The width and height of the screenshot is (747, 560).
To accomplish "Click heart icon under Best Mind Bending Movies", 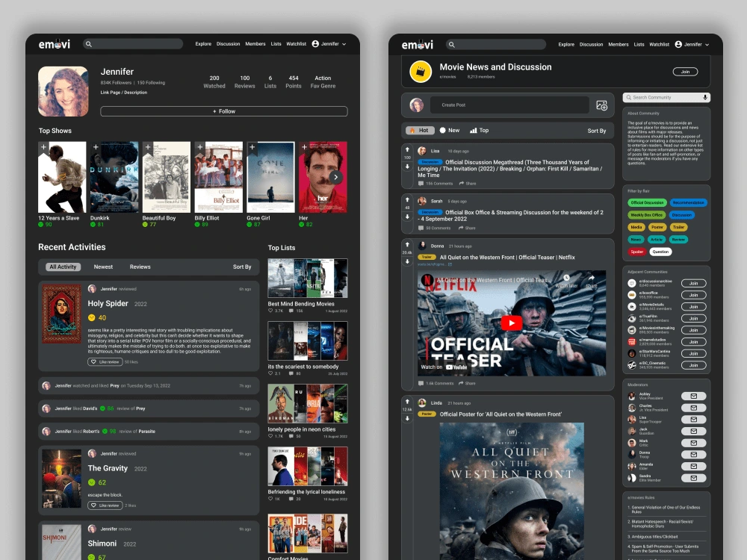I will 270,311.
